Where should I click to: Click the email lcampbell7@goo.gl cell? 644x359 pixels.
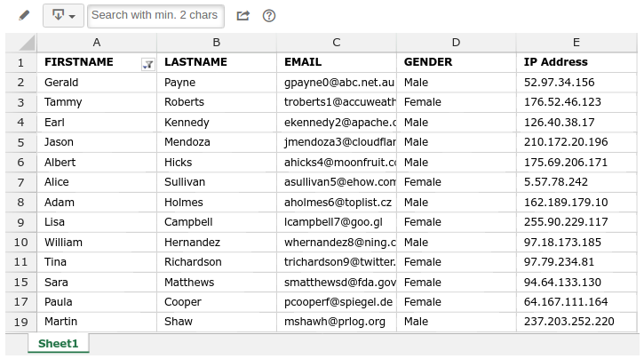[x=337, y=222]
